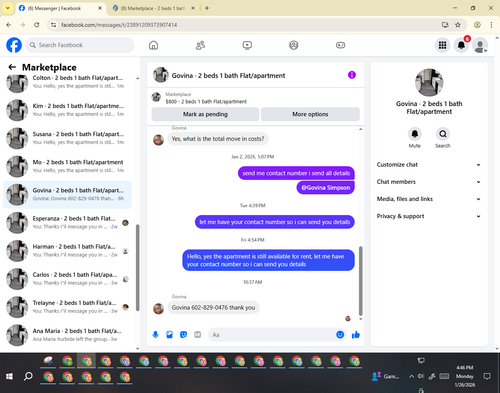Open the Windows Start menu

coord(9,376)
